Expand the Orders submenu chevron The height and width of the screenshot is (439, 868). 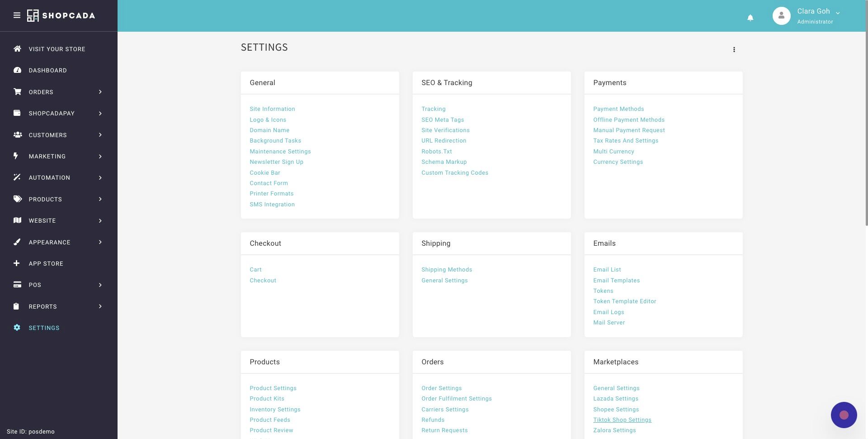click(x=100, y=92)
